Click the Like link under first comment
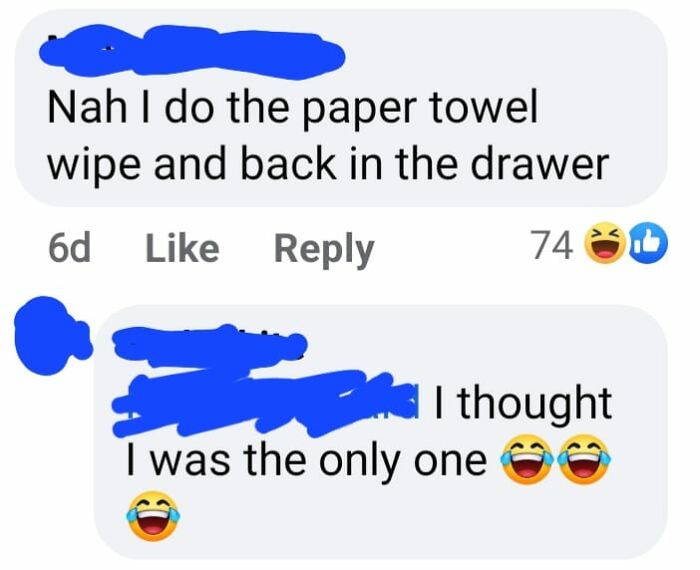 (183, 248)
